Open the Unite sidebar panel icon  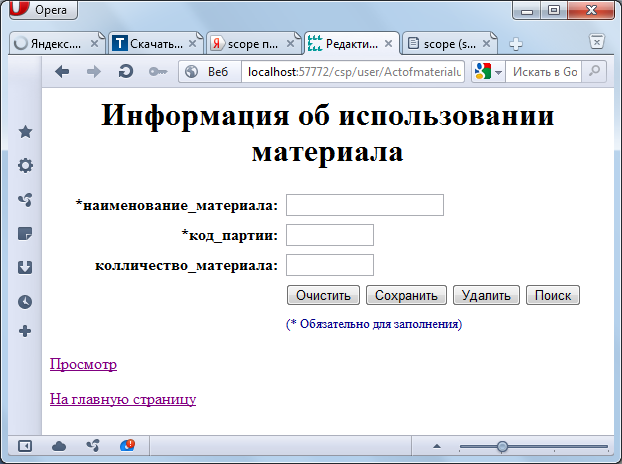pos(25,199)
